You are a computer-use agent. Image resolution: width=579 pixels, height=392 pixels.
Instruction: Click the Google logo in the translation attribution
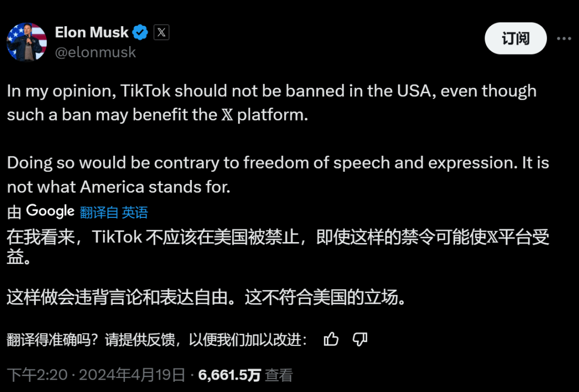coord(49,211)
